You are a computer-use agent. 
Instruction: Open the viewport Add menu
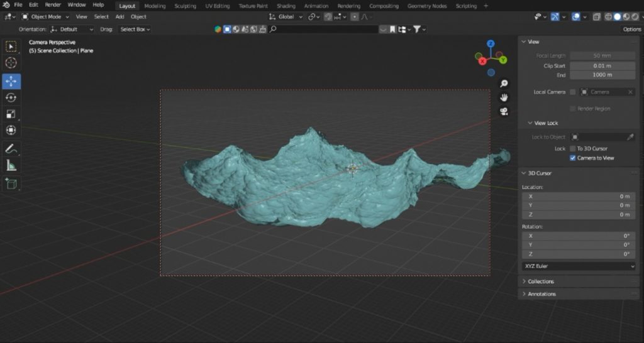pyautogui.click(x=119, y=17)
